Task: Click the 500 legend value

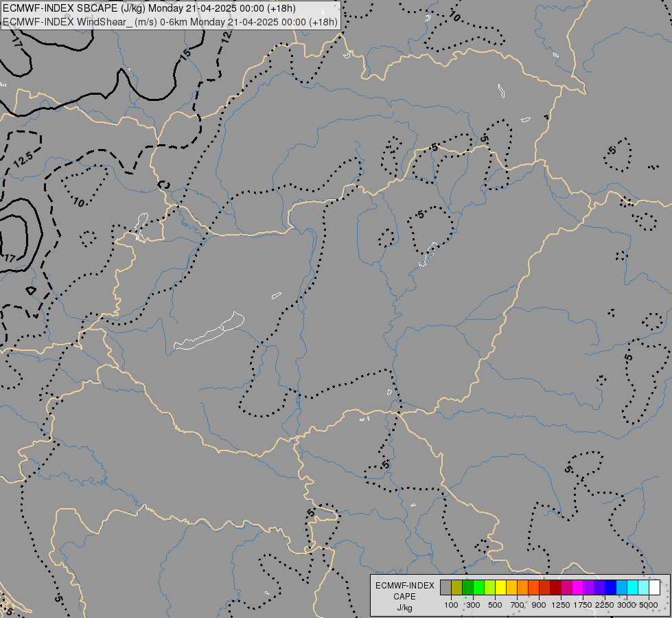Action: (495, 605)
